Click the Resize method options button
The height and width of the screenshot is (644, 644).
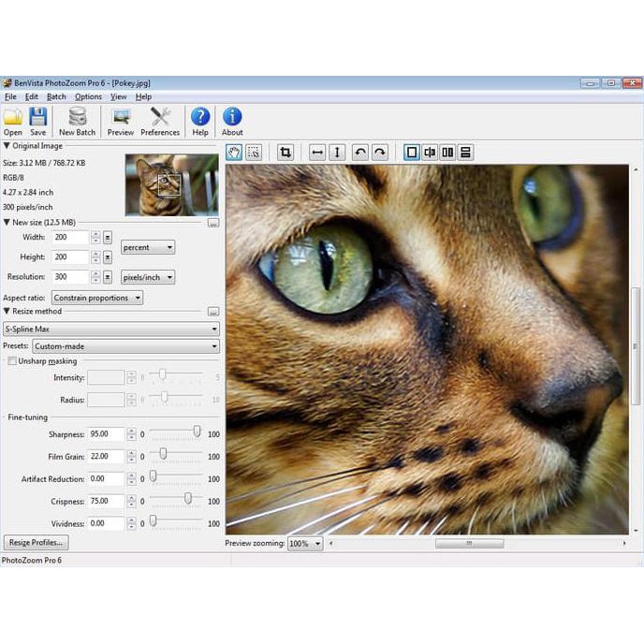pos(213,312)
